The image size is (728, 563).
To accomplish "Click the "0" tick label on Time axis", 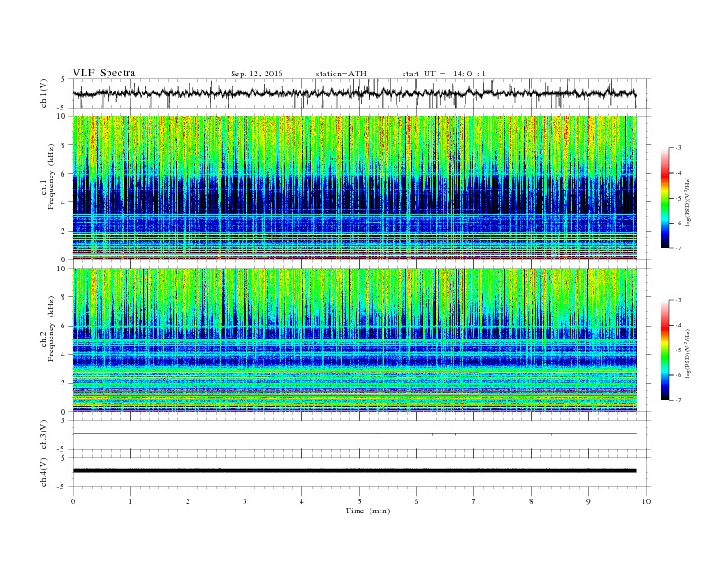I will click(x=73, y=501).
